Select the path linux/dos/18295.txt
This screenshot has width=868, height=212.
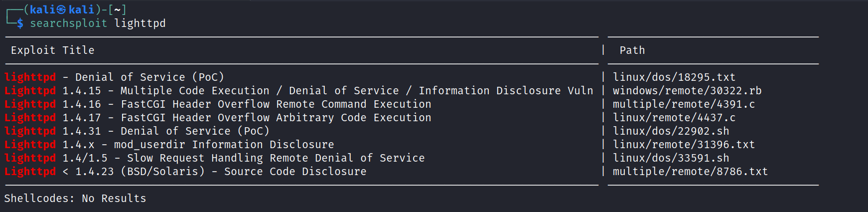pos(674,77)
